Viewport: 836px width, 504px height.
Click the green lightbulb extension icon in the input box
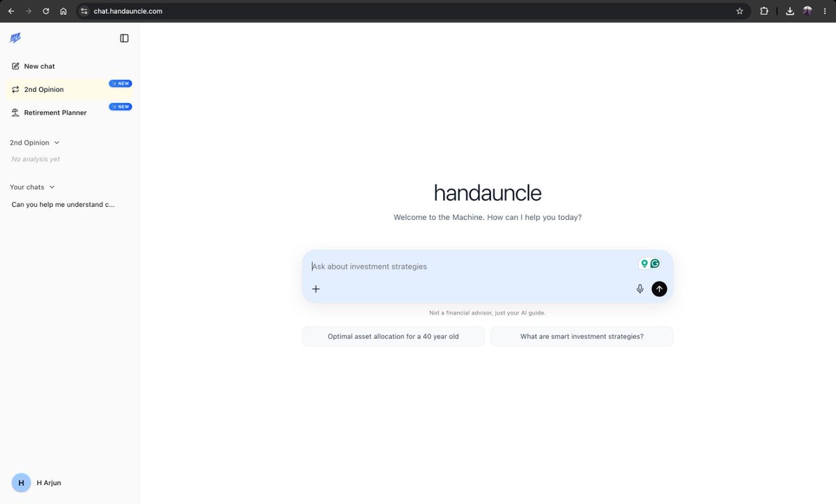point(644,264)
